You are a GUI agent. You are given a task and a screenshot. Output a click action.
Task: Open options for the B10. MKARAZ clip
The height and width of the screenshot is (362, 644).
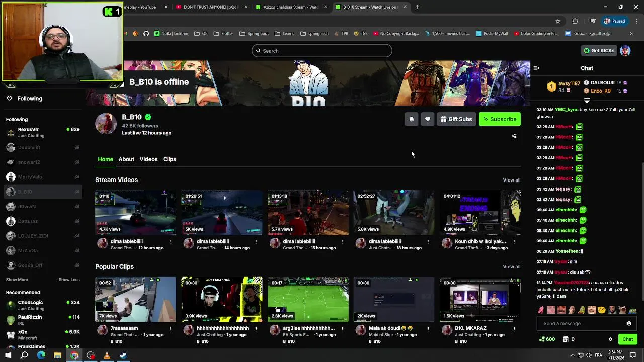(x=514, y=329)
